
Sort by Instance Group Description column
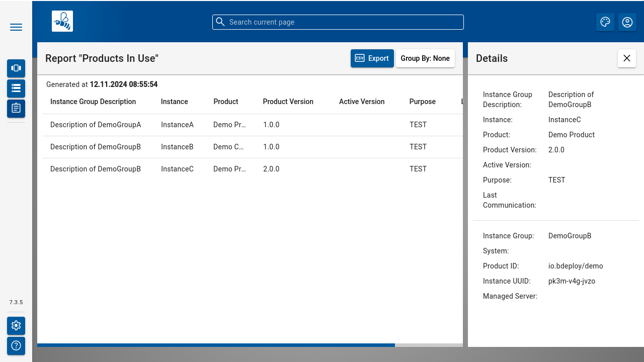click(93, 102)
